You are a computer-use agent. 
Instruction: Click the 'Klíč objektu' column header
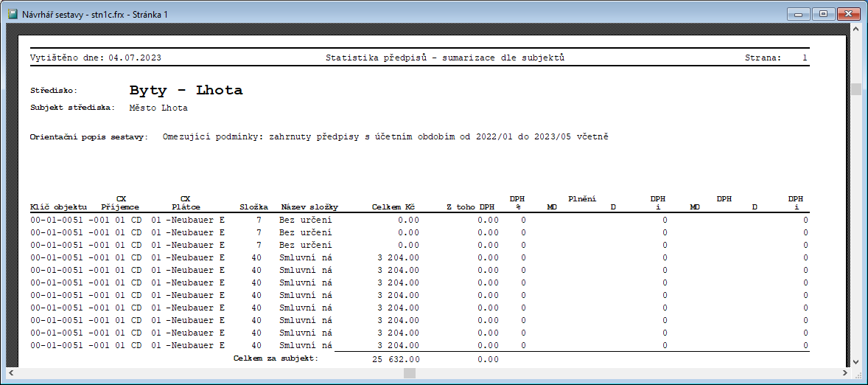coord(58,207)
